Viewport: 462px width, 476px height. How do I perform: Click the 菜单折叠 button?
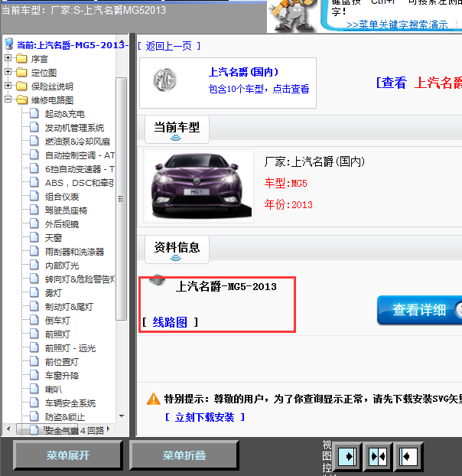point(184,455)
